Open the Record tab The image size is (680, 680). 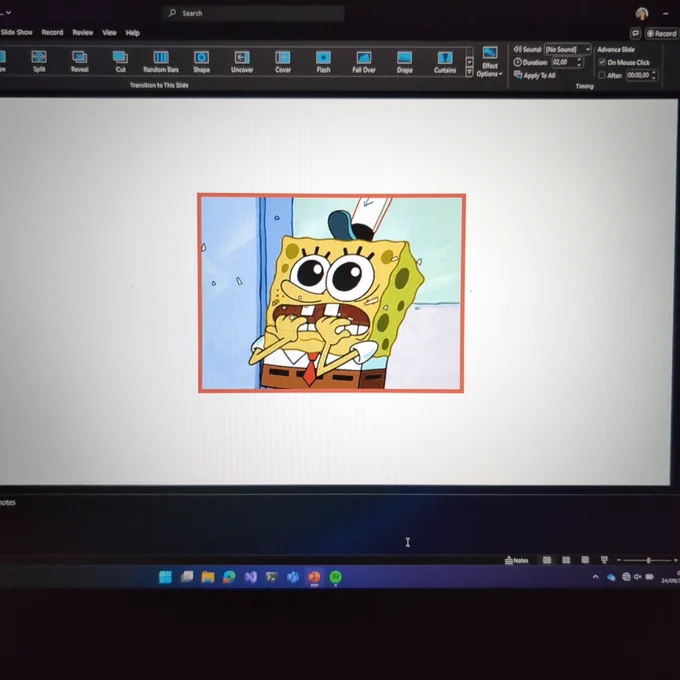coord(52,33)
